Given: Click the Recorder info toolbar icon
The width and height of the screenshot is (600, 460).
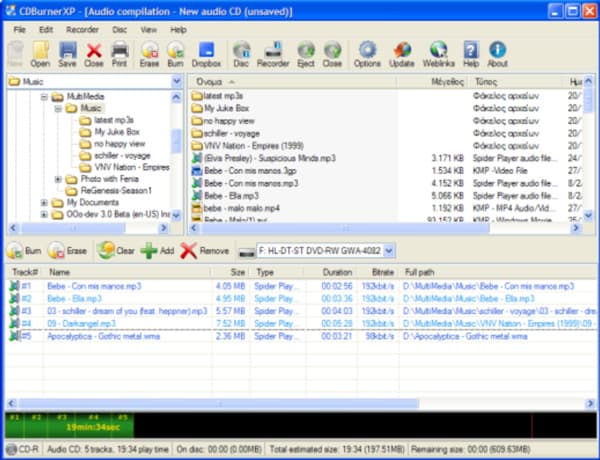Looking at the screenshot, I should (x=273, y=54).
